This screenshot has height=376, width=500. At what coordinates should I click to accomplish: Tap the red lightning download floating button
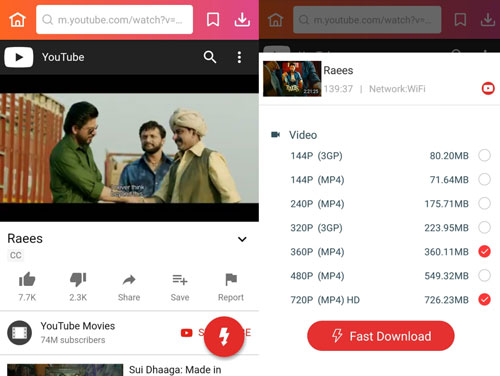[224, 336]
